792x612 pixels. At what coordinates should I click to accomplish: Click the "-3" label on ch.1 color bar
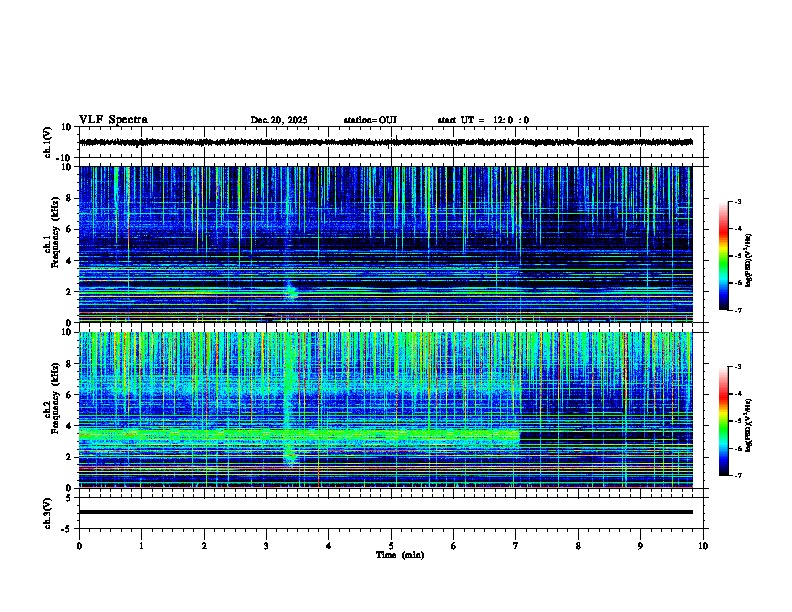click(737, 201)
